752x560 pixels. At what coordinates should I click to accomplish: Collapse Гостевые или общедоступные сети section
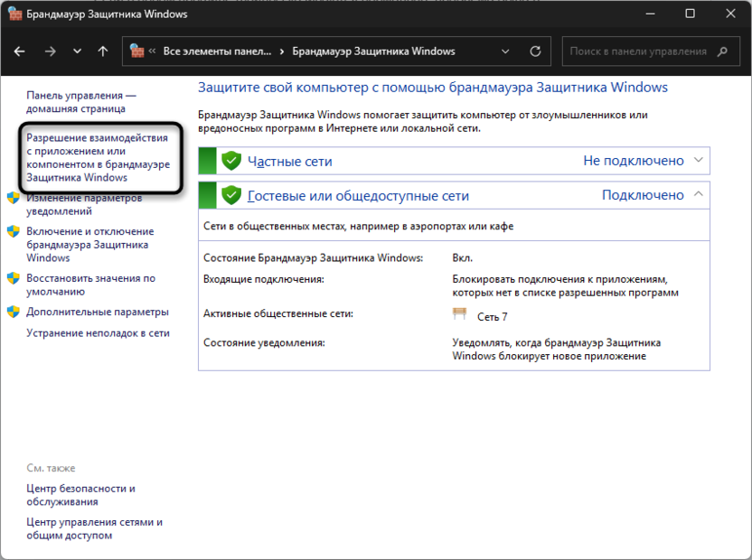pyautogui.click(x=697, y=194)
